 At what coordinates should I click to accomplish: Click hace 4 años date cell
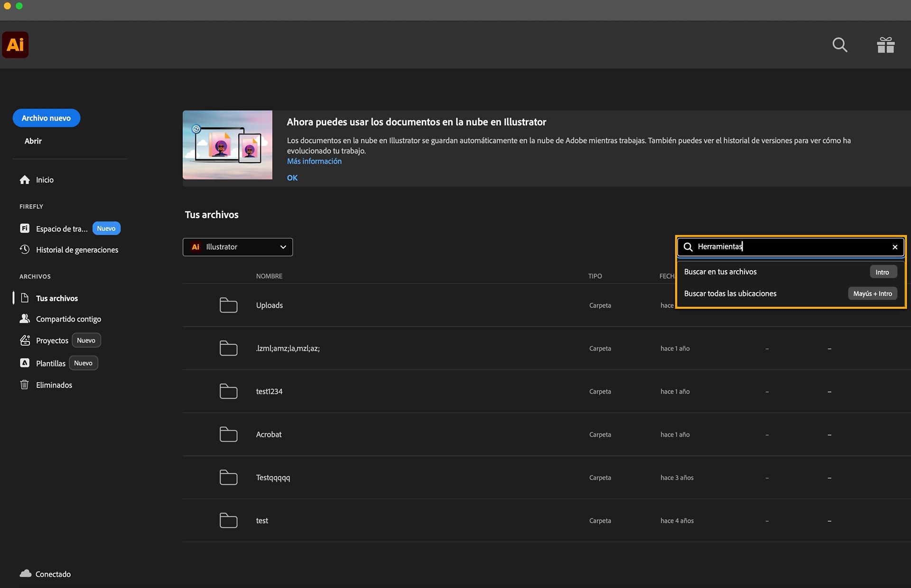coord(677,521)
